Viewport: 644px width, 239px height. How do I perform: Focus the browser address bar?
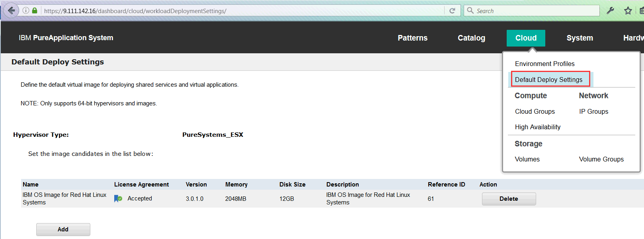pyautogui.click(x=243, y=11)
